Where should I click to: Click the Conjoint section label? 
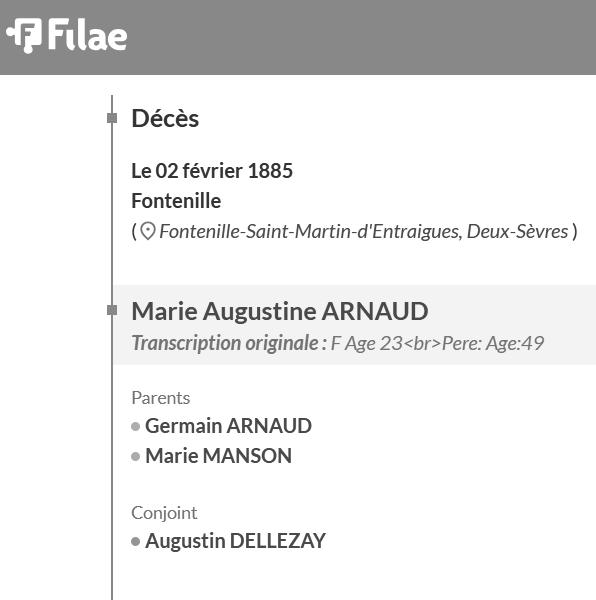164,513
